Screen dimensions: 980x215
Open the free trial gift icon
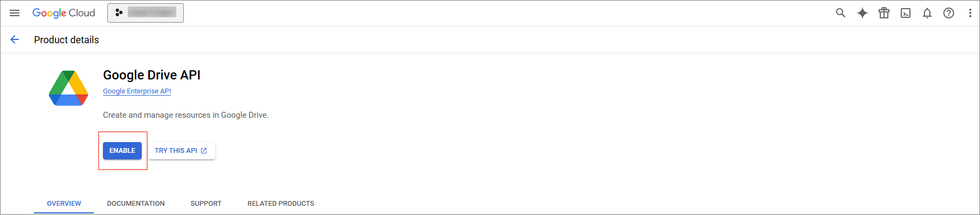884,13
